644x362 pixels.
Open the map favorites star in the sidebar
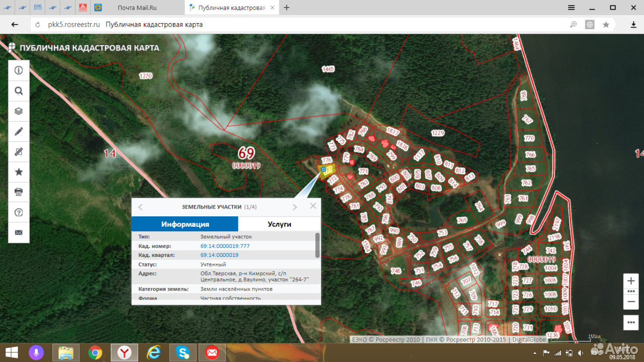19,172
